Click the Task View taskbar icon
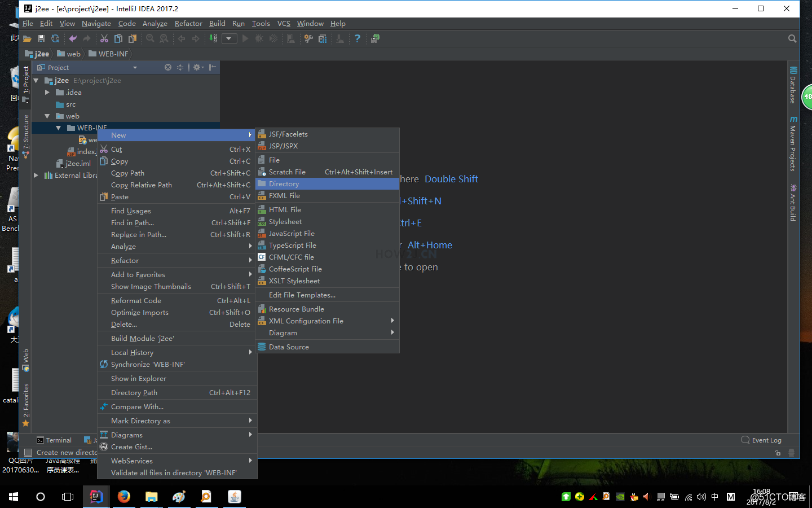Viewport: 812px width, 508px height. tap(68, 497)
